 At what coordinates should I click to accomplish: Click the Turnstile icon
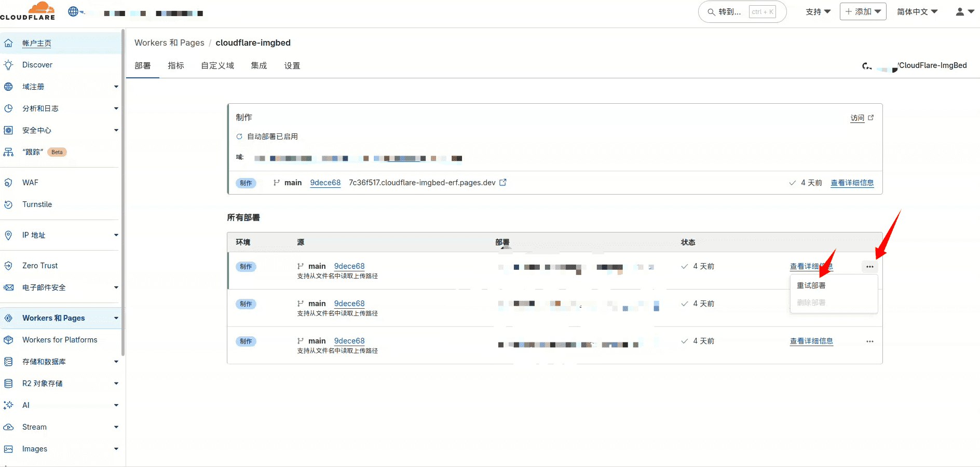click(x=8, y=204)
